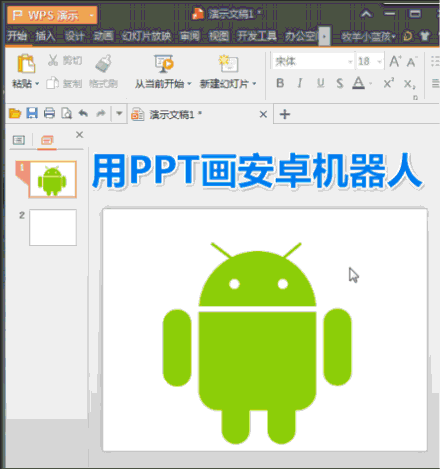The width and height of the screenshot is (440, 469).
Task: Open the 审阅 ribbon tab
Action: 190,36
